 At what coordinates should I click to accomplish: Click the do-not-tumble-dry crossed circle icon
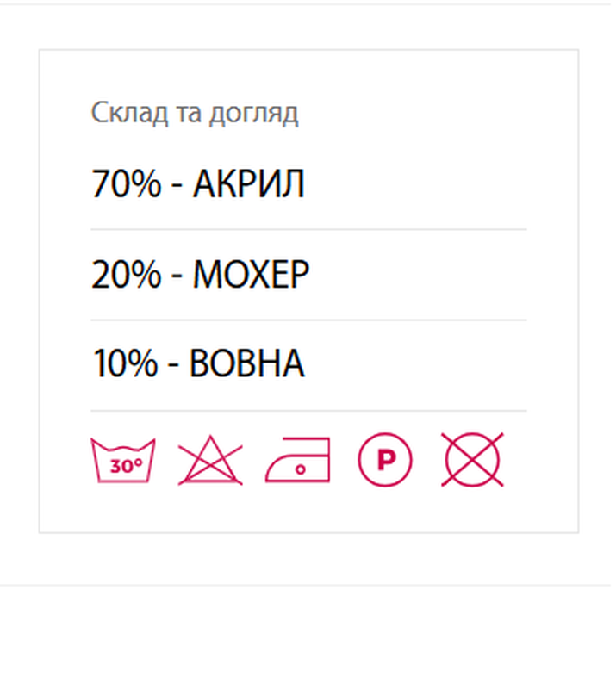(472, 460)
